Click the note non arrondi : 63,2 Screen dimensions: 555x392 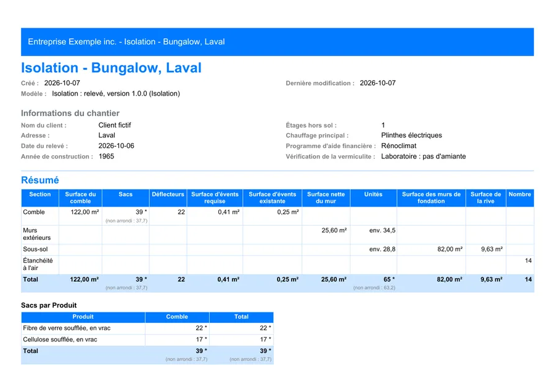click(x=374, y=288)
